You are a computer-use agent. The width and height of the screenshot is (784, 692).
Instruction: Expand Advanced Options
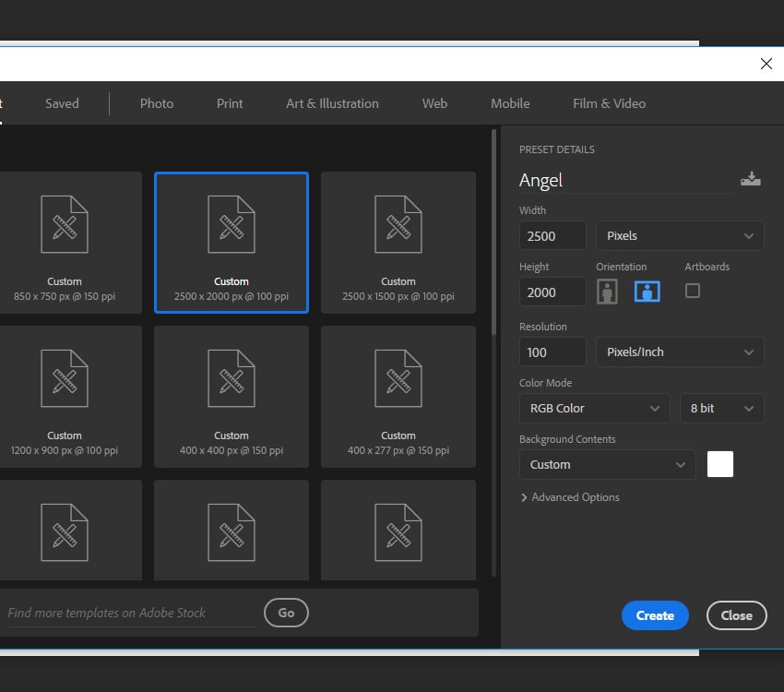pyautogui.click(x=570, y=497)
